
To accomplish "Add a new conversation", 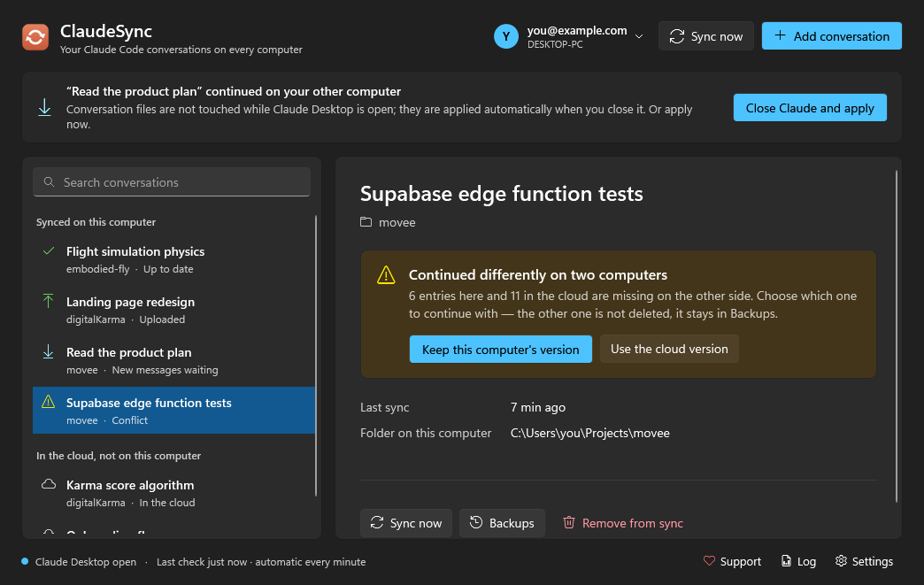I will tap(831, 36).
